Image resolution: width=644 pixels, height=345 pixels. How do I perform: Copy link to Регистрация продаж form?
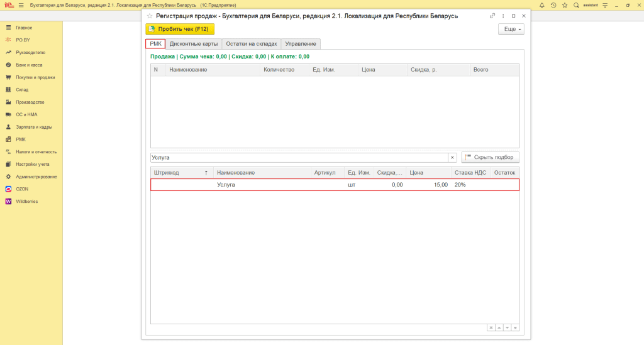coord(492,16)
